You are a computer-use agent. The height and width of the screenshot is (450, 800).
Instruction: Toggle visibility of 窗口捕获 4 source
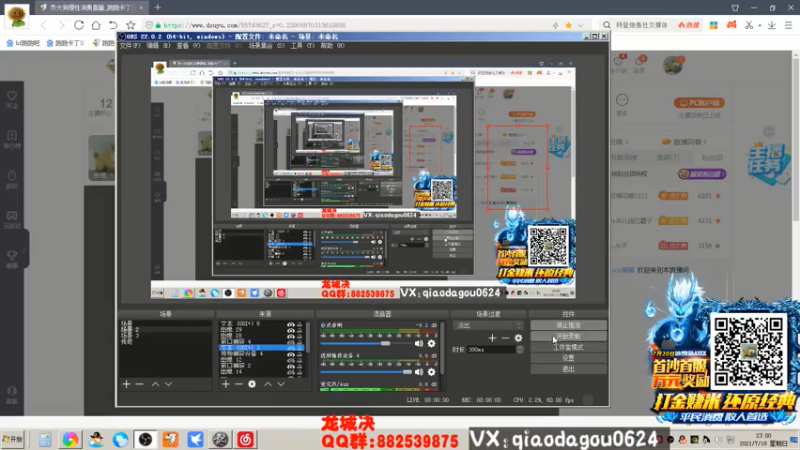click(x=290, y=341)
